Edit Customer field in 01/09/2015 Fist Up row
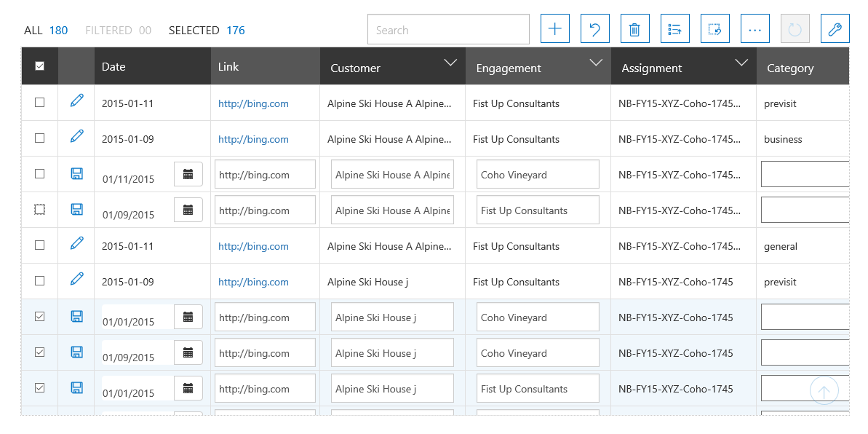 point(392,210)
